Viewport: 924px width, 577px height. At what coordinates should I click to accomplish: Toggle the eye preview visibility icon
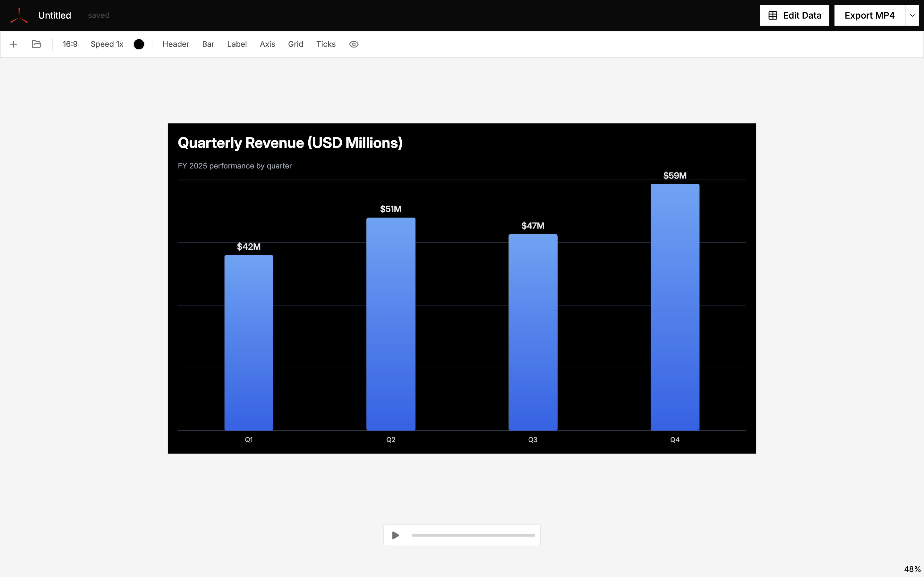click(354, 44)
